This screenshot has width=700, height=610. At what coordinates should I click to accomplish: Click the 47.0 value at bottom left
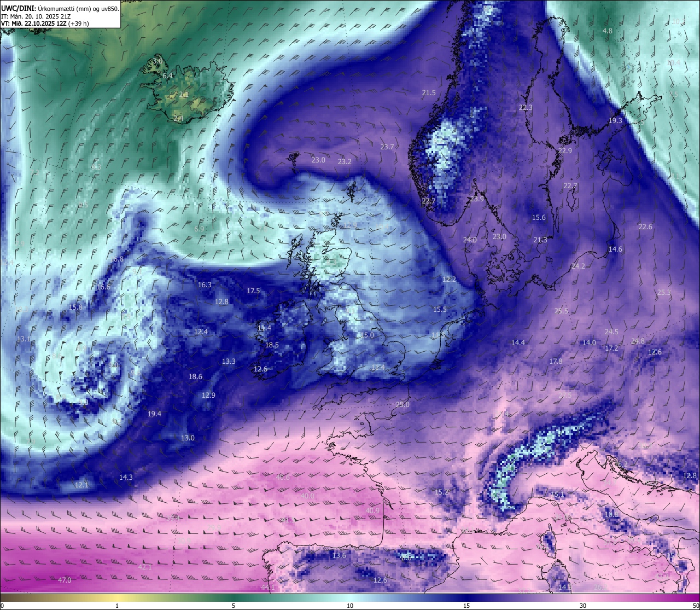[x=65, y=580]
